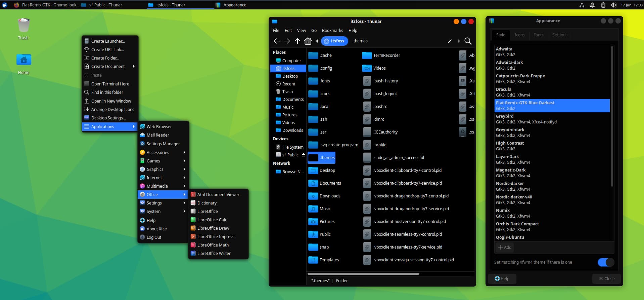
Task: Select the Videos folder in file list
Action: [x=374, y=68]
